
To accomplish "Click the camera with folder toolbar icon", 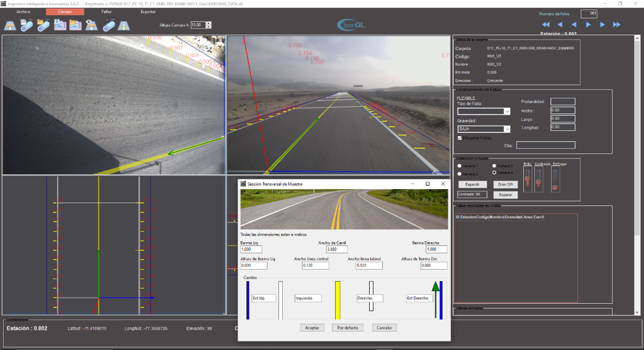I will click(x=43, y=25).
